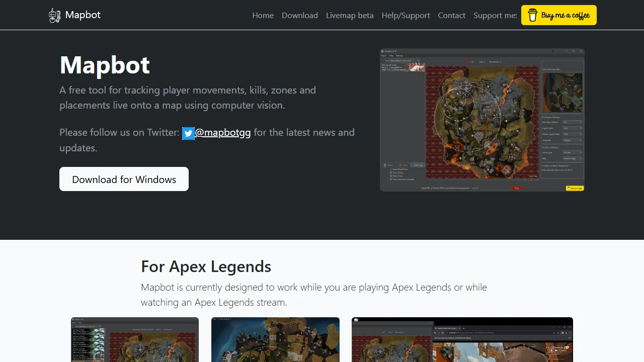644x362 pixels.
Task: Click the Mapbot robot logo in the navbar
Action: [x=54, y=15]
